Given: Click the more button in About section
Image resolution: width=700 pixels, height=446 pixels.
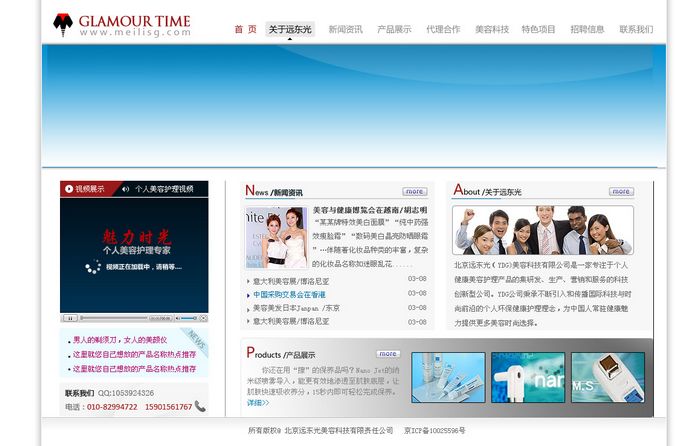Looking at the screenshot, I should click(x=621, y=191).
